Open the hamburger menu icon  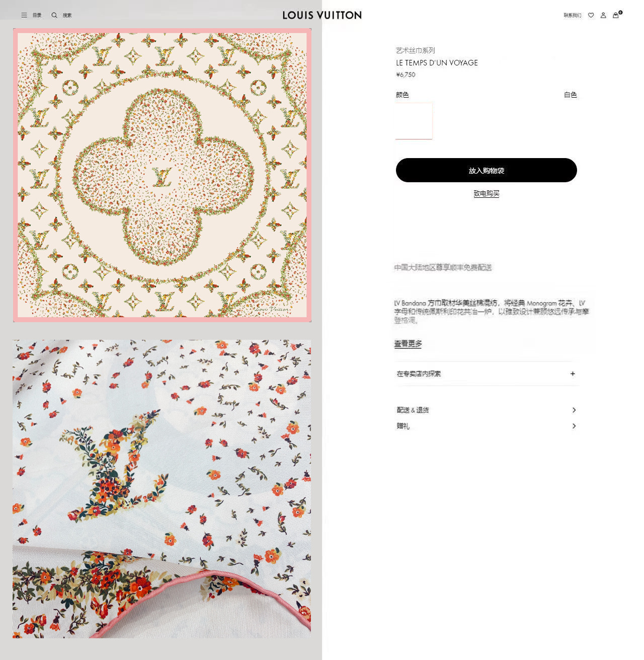click(24, 15)
